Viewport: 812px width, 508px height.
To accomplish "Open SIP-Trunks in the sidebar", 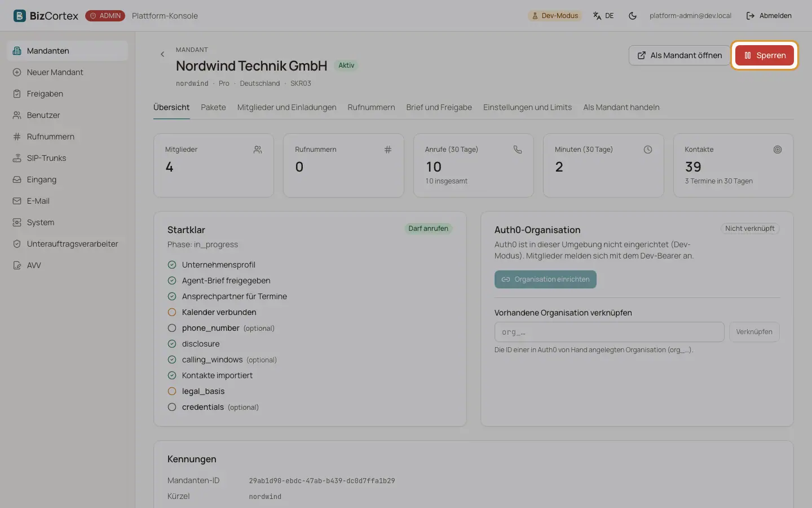I will point(68,158).
